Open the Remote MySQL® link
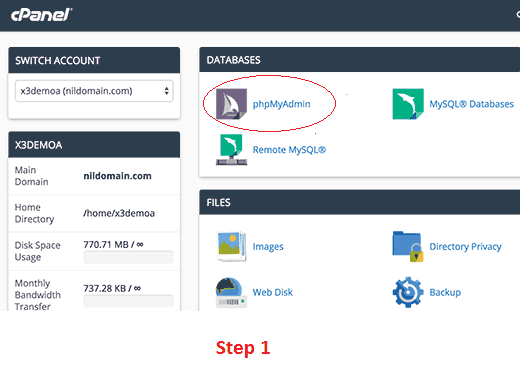Screen dimensions: 525x372 pyautogui.click(x=289, y=150)
